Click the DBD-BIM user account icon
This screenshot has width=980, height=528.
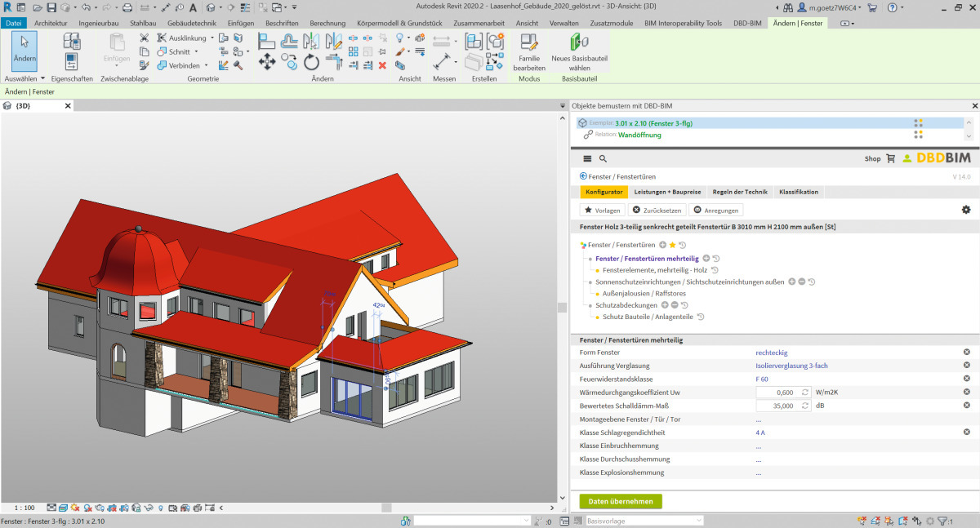907,158
